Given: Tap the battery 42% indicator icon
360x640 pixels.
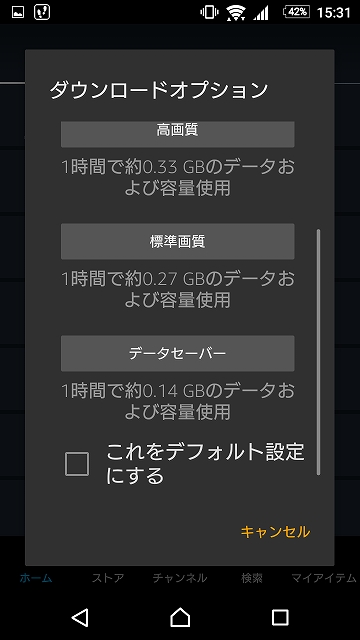Looking at the screenshot, I should (296, 12).
